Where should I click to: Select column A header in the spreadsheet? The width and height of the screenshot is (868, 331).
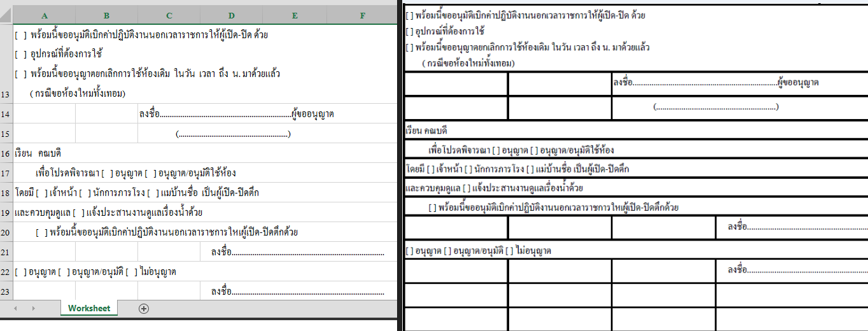coord(45,15)
